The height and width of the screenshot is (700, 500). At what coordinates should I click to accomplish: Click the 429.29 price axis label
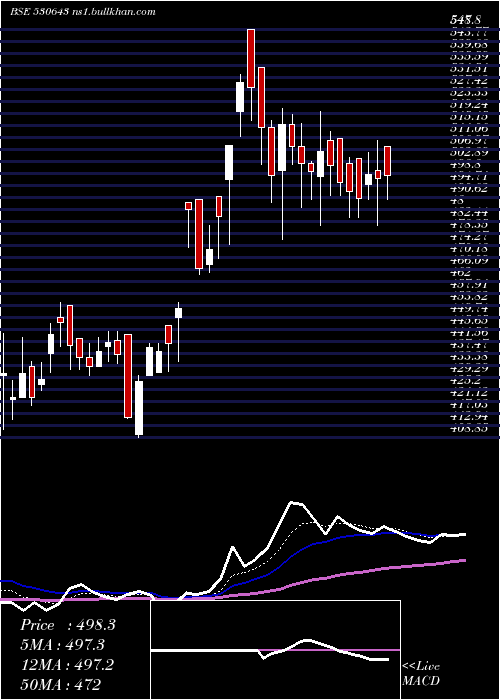pyautogui.click(x=468, y=369)
